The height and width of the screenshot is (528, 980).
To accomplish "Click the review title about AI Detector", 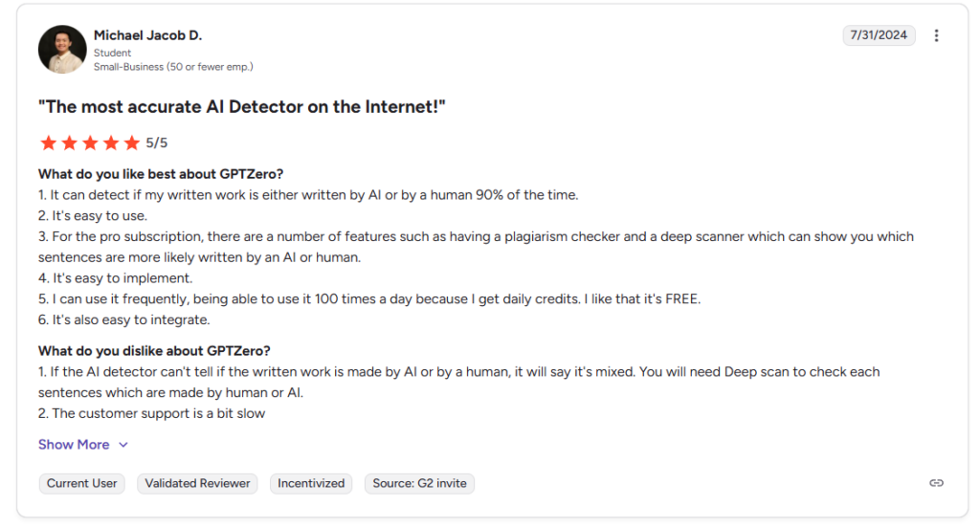I will (x=241, y=107).
